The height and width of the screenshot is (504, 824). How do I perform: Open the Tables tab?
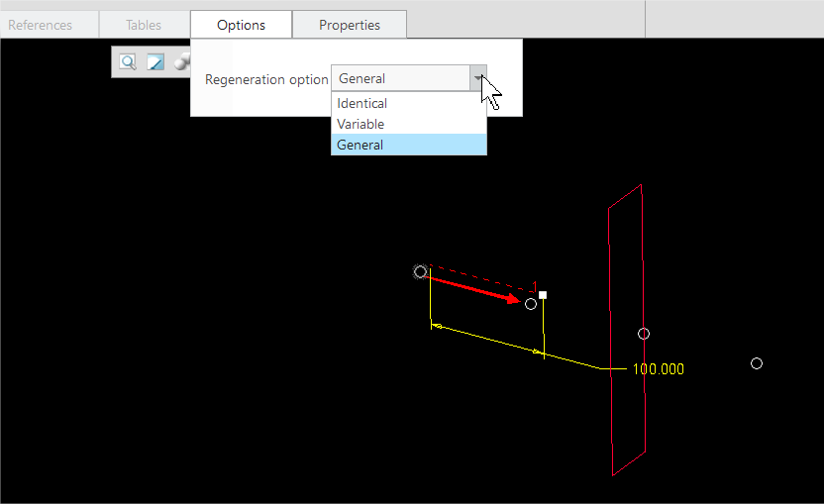click(144, 25)
